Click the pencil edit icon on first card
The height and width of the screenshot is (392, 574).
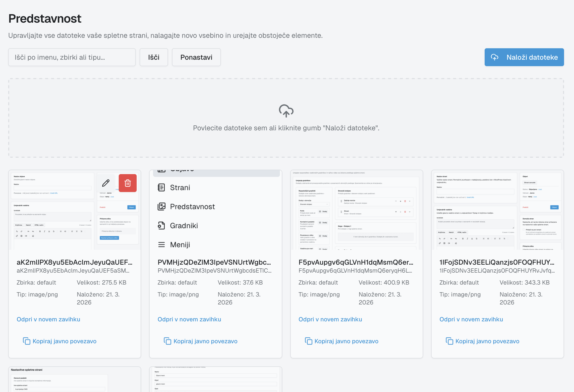click(x=106, y=183)
